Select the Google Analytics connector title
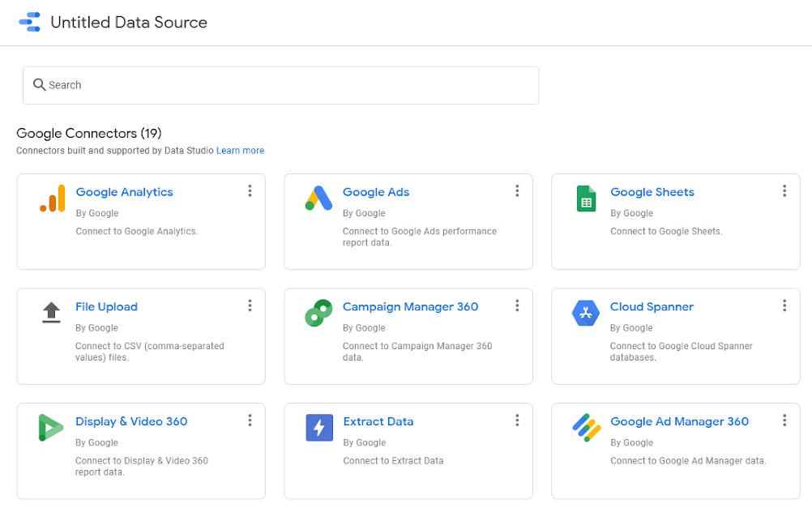 pyautogui.click(x=124, y=192)
